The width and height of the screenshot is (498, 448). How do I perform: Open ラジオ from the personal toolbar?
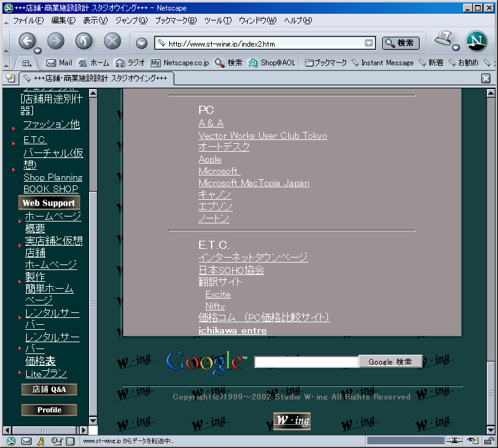130,63
